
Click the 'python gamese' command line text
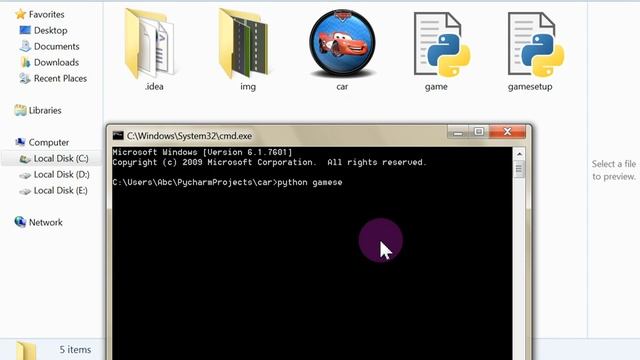(x=310, y=182)
